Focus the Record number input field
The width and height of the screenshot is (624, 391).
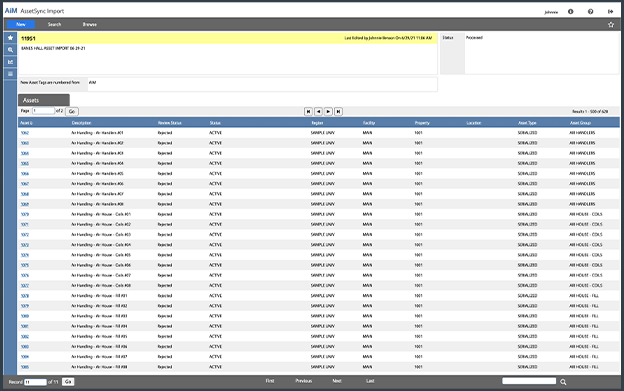pyautogui.click(x=35, y=382)
